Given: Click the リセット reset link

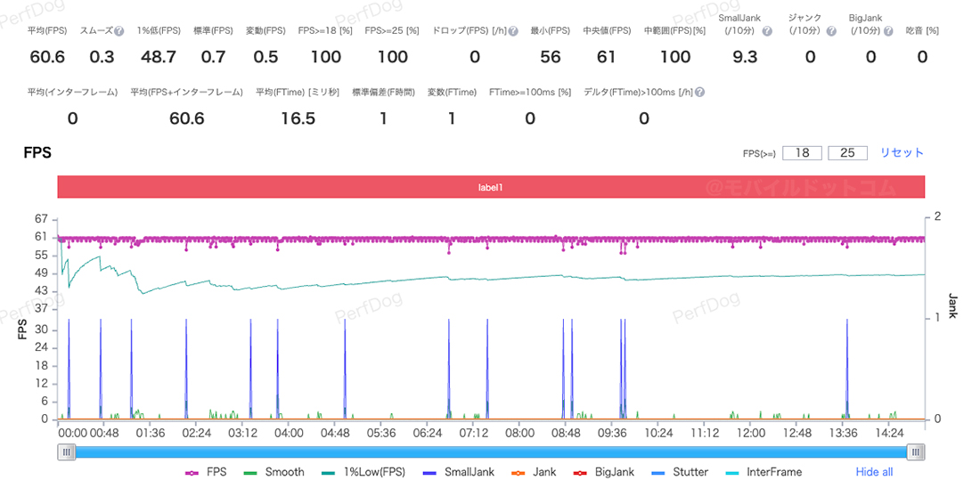Looking at the screenshot, I should [902, 152].
